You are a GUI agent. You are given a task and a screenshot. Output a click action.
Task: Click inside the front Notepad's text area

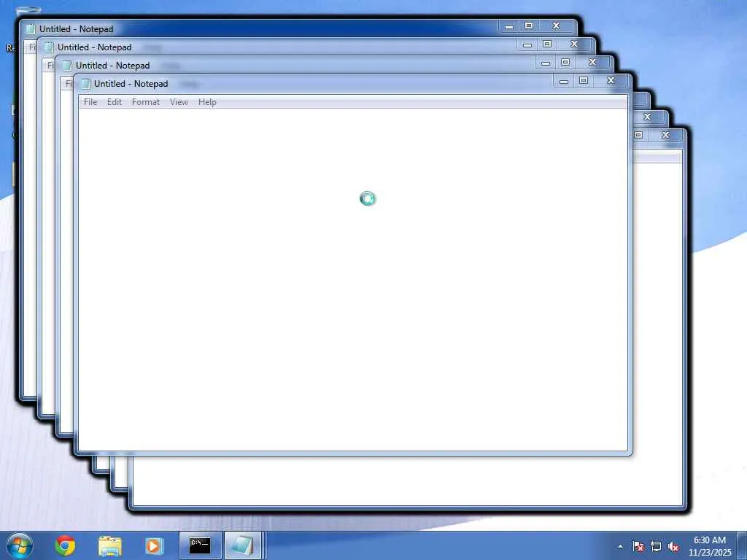[352, 279]
